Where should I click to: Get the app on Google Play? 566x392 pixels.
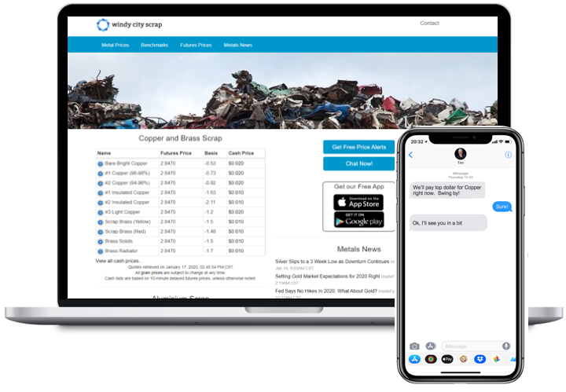click(x=358, y=220)
